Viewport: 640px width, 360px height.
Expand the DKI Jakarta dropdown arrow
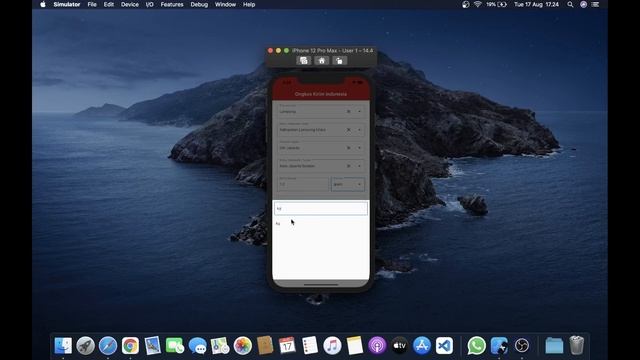pos(359,148)
